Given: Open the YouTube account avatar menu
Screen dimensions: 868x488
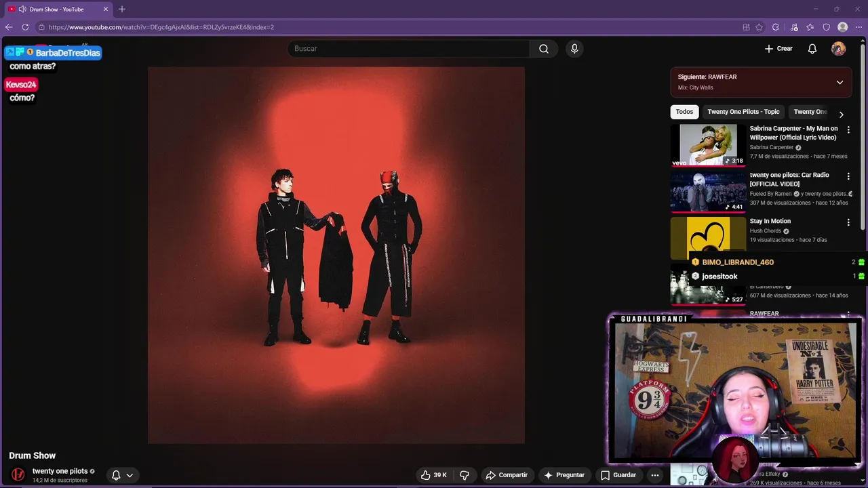Looking at the screenshot, I should [x=839, y=49].
